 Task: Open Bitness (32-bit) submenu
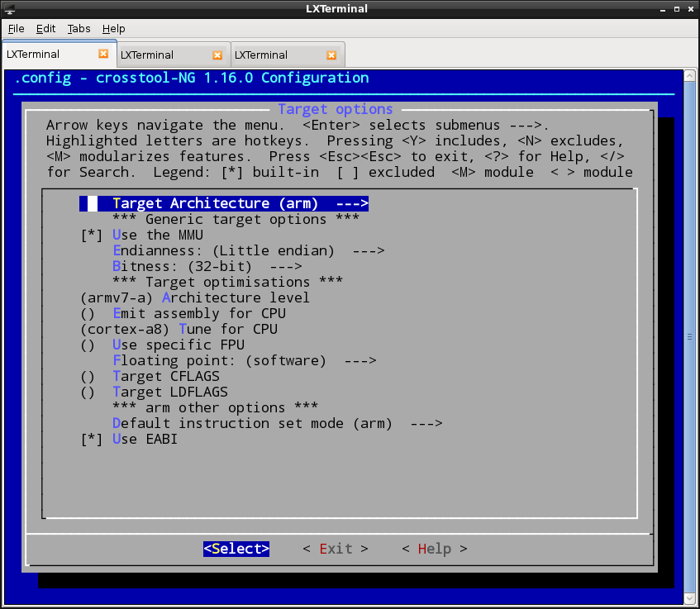pyautogui.click(x=207, y=266)
